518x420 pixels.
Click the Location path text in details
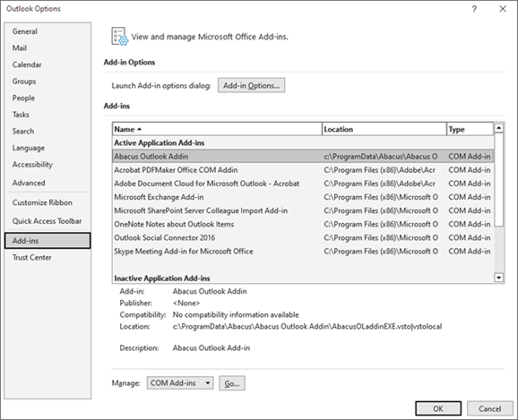[307, 327]
